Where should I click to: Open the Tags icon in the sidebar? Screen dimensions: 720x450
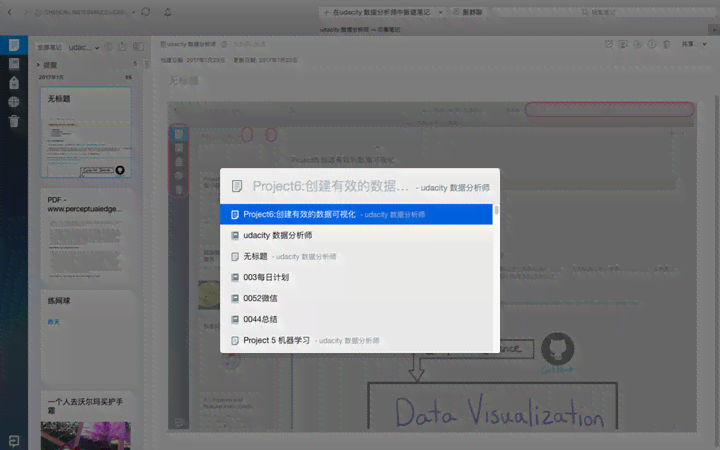(14, 83)
